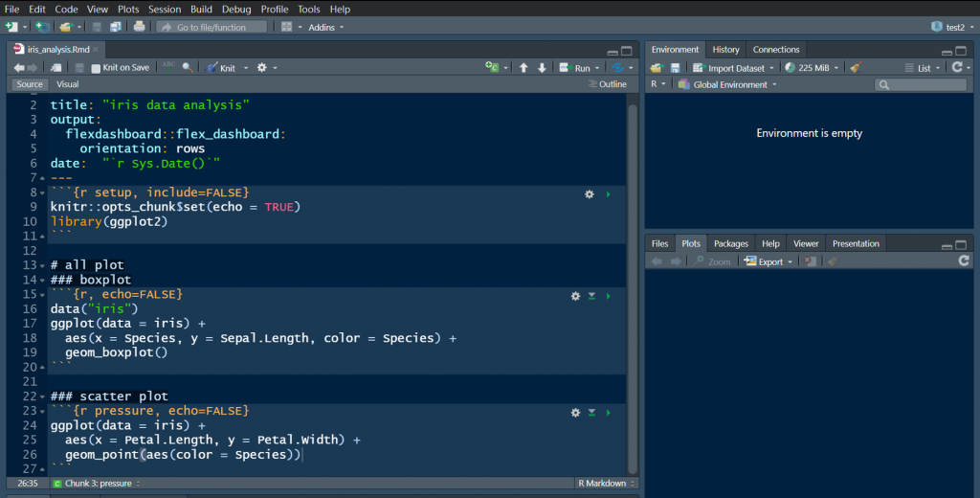
Task: Open the test2 project dropdown
Action: [952, 27]
